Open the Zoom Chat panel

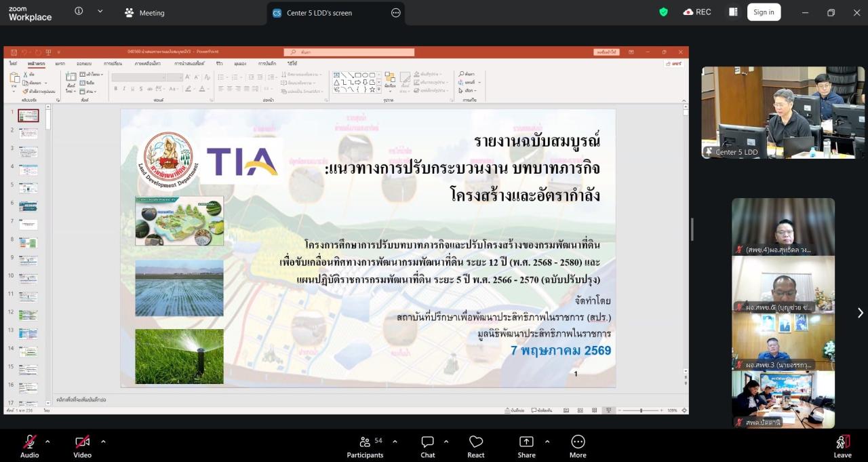pos(427,446)
